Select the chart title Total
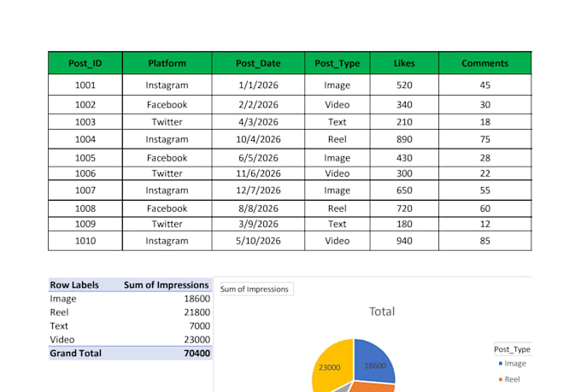This screenshot has height=392, width=581. click(x=382, y=312)
